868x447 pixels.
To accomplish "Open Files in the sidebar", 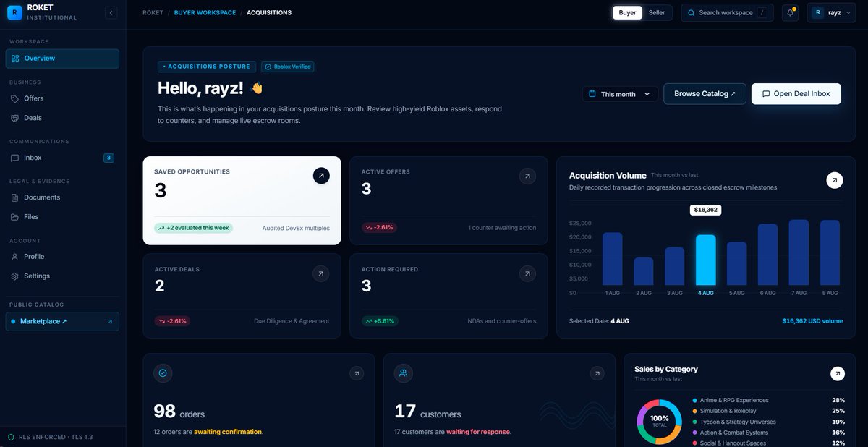I will point(62,217).
